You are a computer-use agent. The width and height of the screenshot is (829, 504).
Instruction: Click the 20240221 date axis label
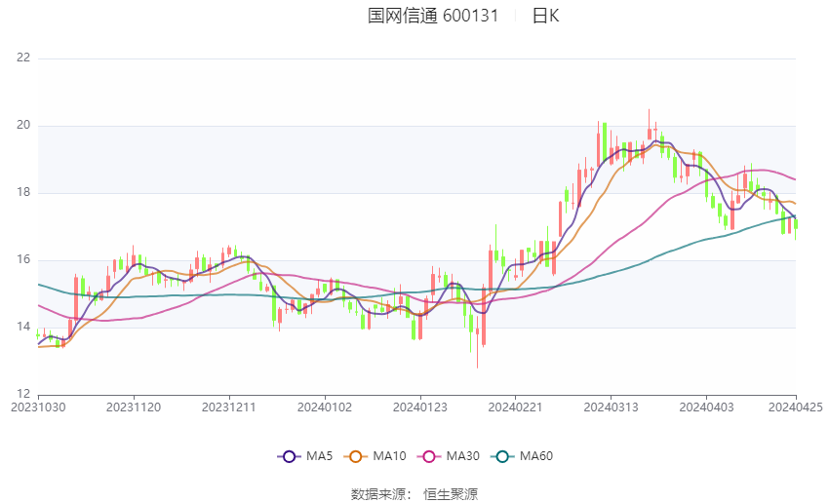[x=516, y=407]
